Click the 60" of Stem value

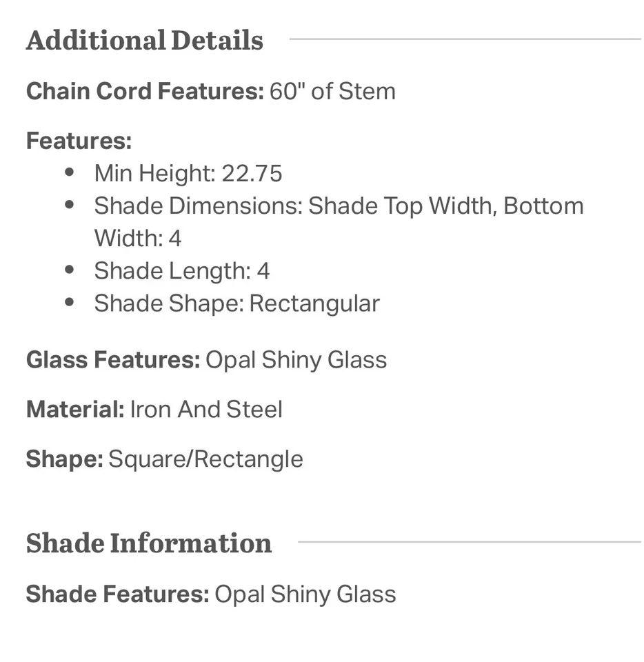[x=332, y=91]
